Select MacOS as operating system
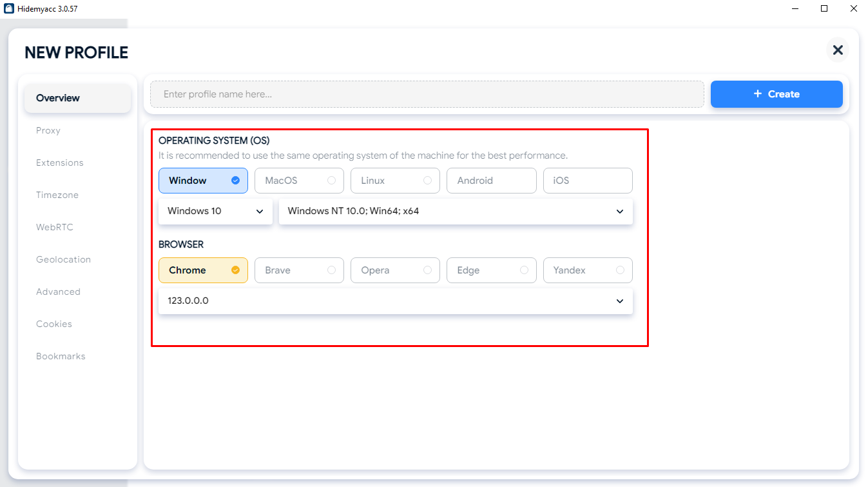This screenshot has width=868, height=487. tap(299, 181)
